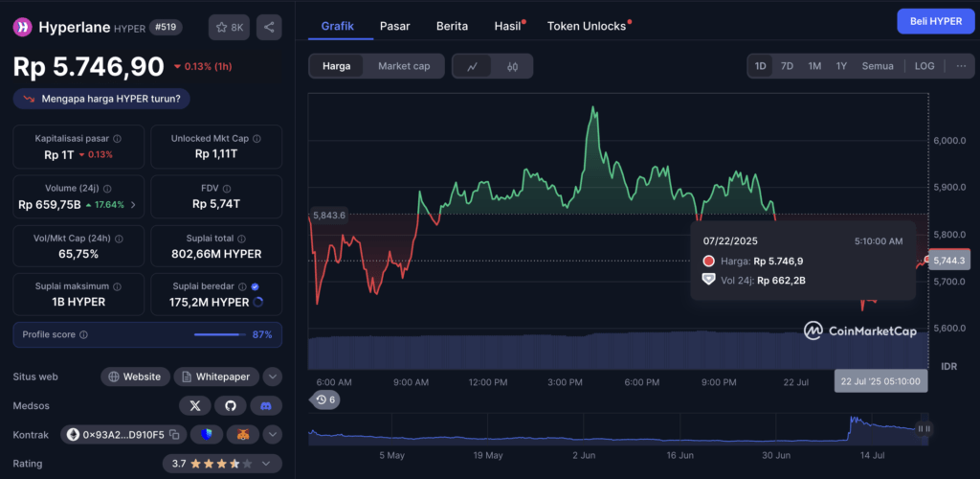The width and height of the screenshot is (980, 479).
Task: Grab the range handle on mini chart
Action: 924,428
